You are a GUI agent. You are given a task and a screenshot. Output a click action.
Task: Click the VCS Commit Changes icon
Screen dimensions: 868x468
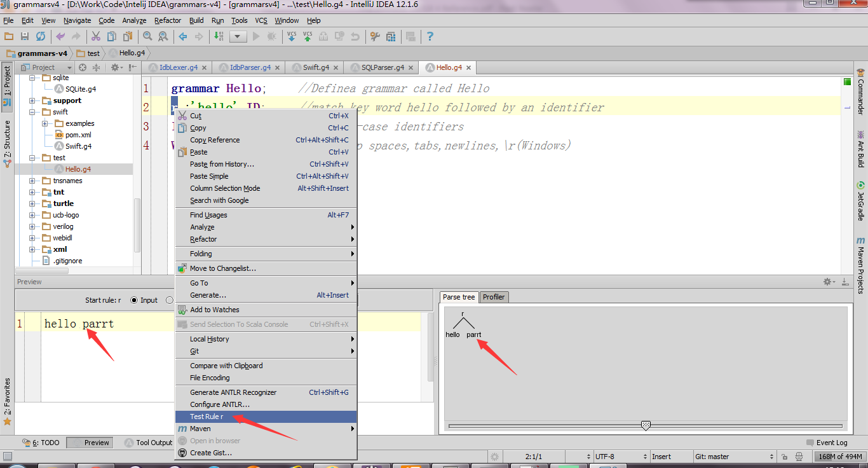click(x=308, y=36)
